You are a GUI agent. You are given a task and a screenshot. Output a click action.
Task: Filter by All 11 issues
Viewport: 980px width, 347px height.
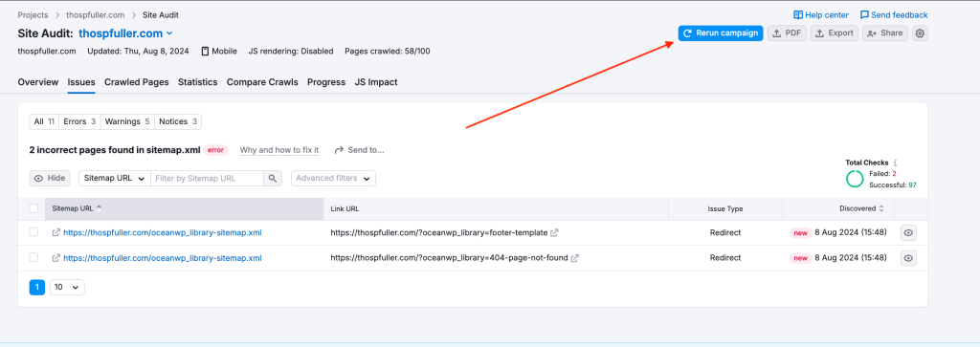click(x=44, y=121)
